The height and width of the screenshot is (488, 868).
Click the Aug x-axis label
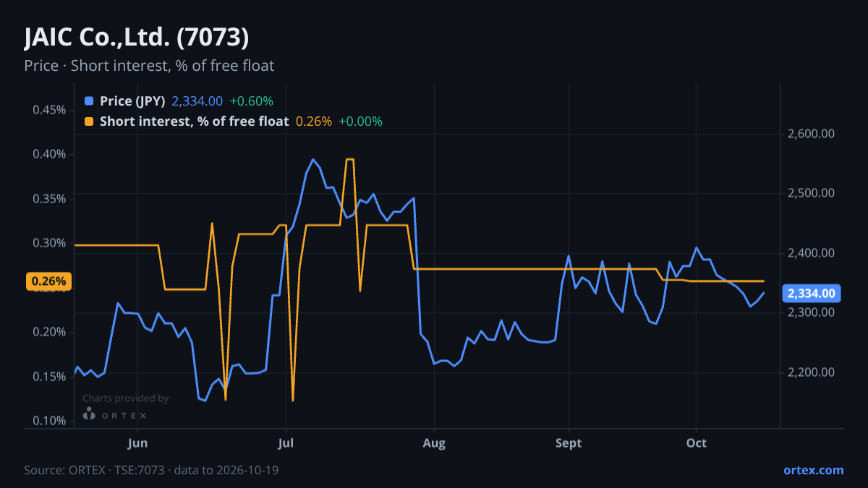click(x=434, y=442)
